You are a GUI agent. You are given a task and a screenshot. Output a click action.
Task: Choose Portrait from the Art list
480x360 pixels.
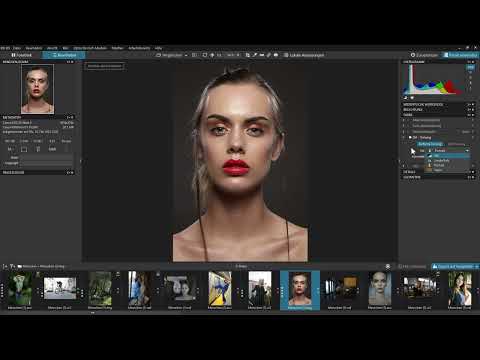coord(448,165)
